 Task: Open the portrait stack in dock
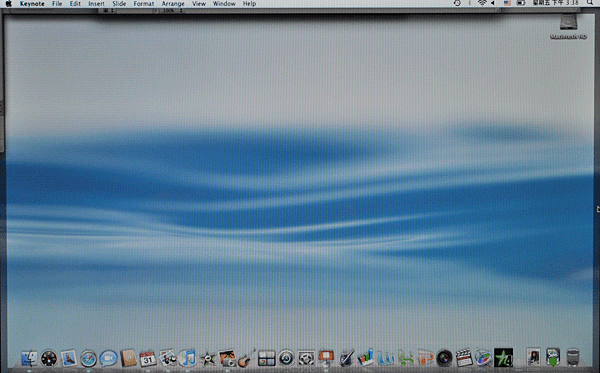[533, 358]
